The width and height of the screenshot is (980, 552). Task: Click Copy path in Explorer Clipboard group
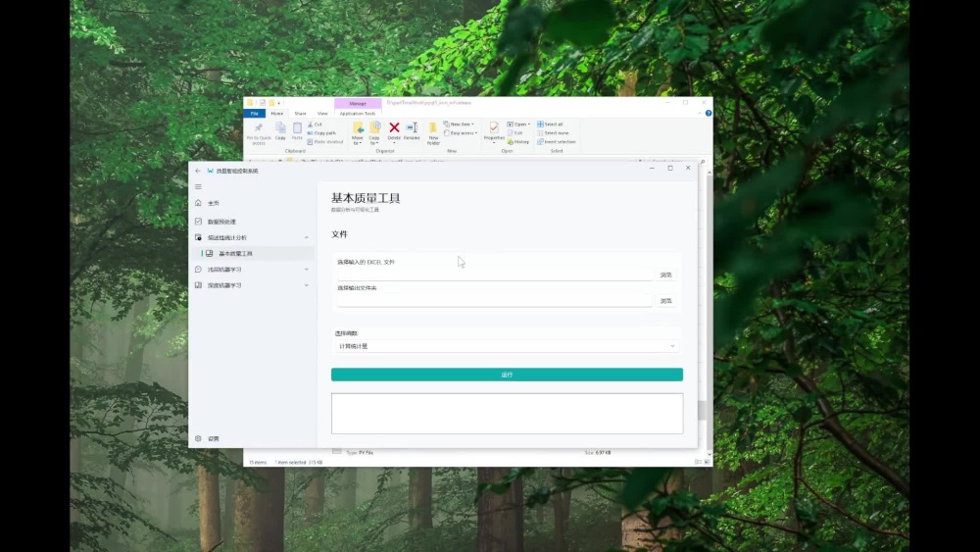click(x=321, y=133)
